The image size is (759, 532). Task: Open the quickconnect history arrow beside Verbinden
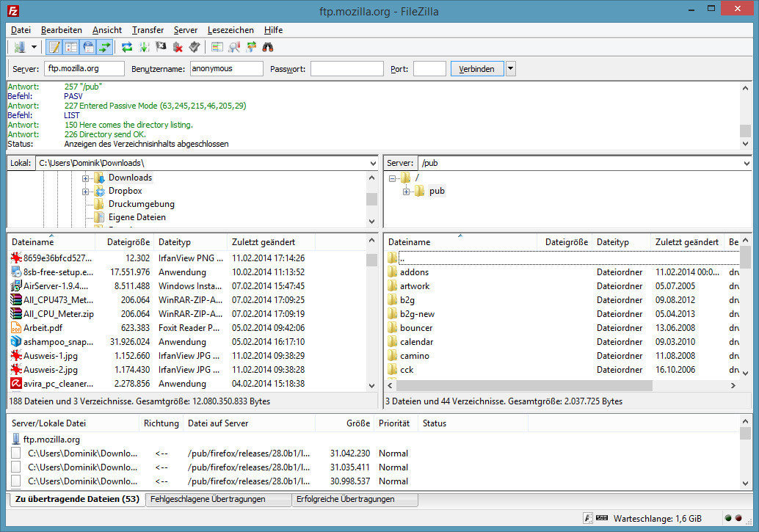pyautogui.click(x=511, y=69)
